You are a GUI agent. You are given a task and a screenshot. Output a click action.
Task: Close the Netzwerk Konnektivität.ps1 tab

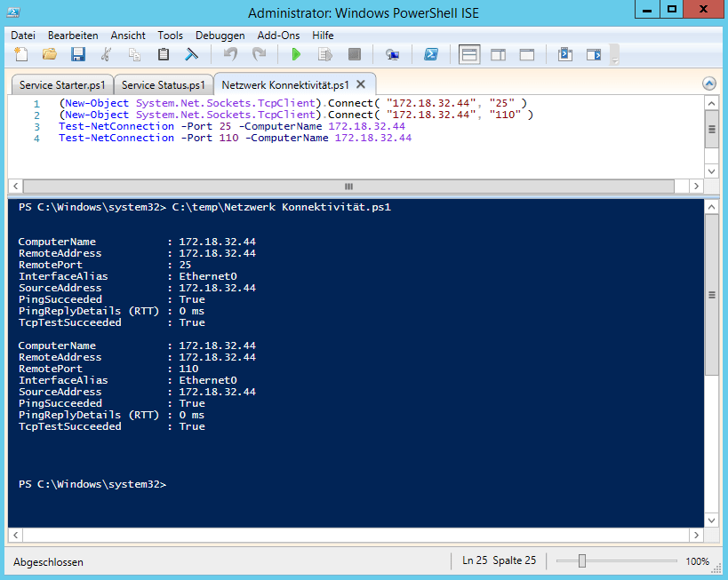click(361, 84)
